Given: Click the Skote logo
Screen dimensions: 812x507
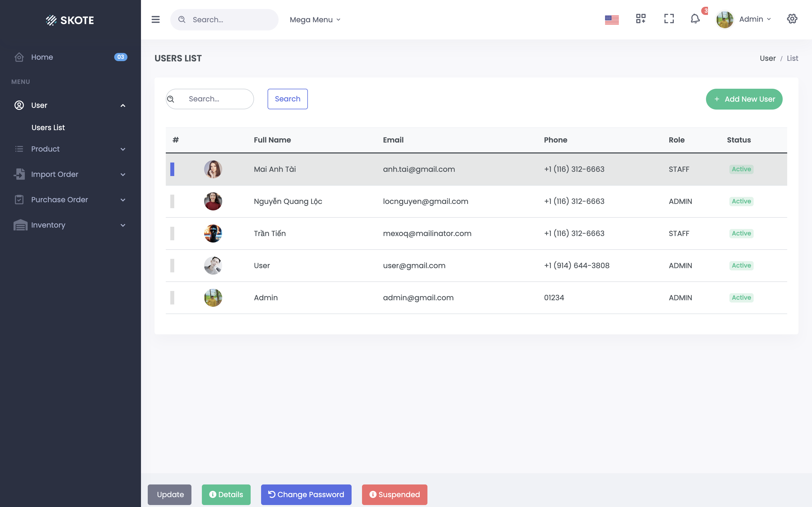Looking at the screenshot, I should click(x=69, y=20).
